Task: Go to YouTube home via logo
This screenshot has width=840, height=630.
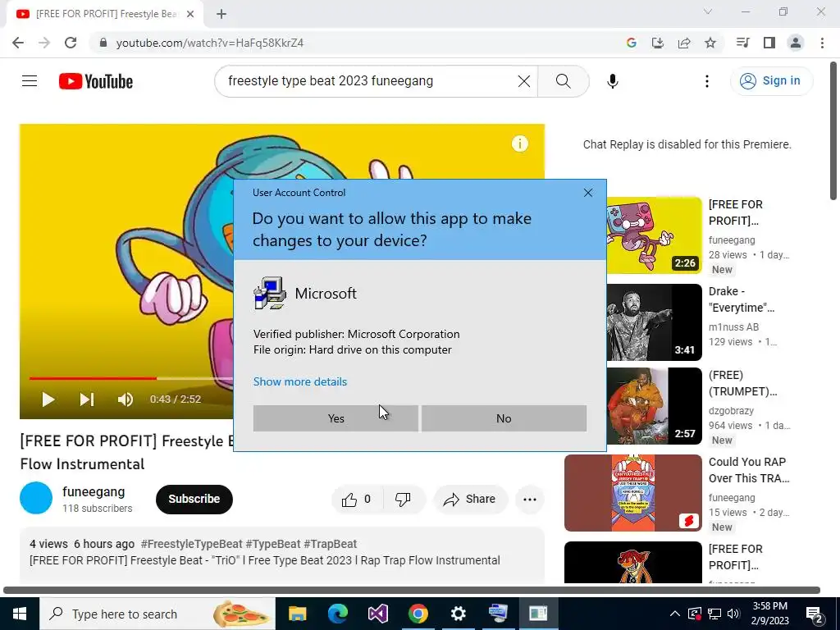Action: pos(96,81)
